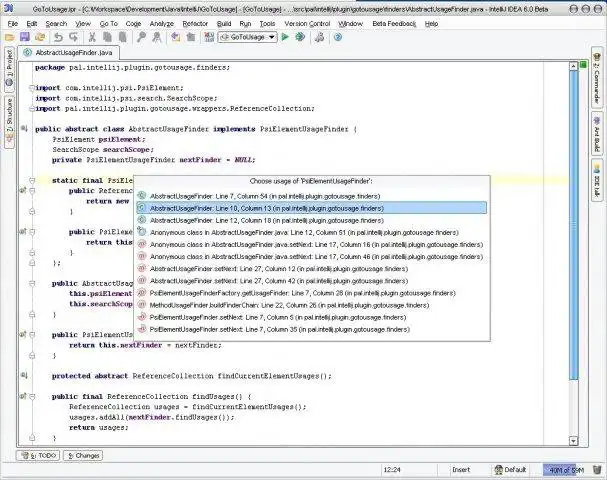Screen dimensions: 607x480
Task: Collapse the findUsages method fold marker
Action: pyautogui.click(x=32, y=396)
